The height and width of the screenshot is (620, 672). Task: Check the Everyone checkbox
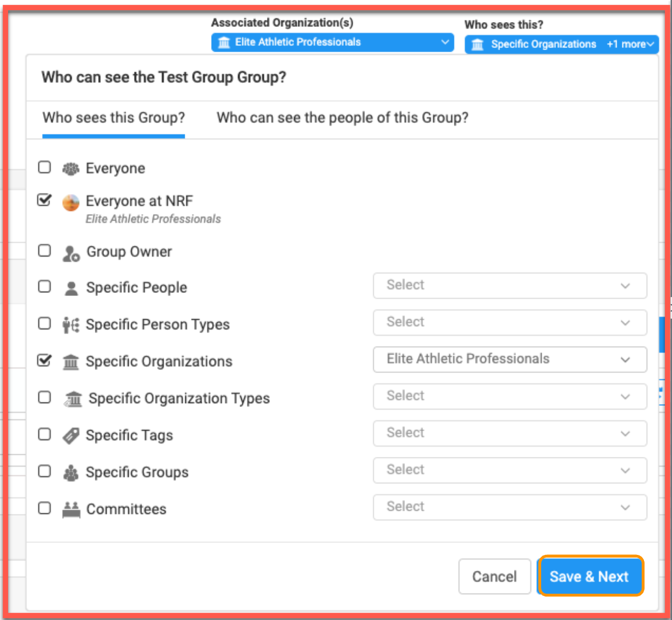pyautogui.click(x=44, y=167)
